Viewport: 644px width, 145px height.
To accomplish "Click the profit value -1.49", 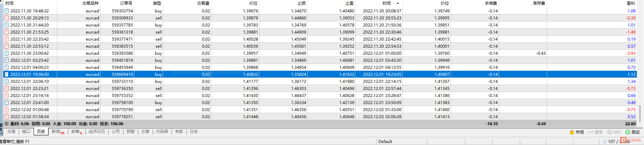I will click(631, 32).
